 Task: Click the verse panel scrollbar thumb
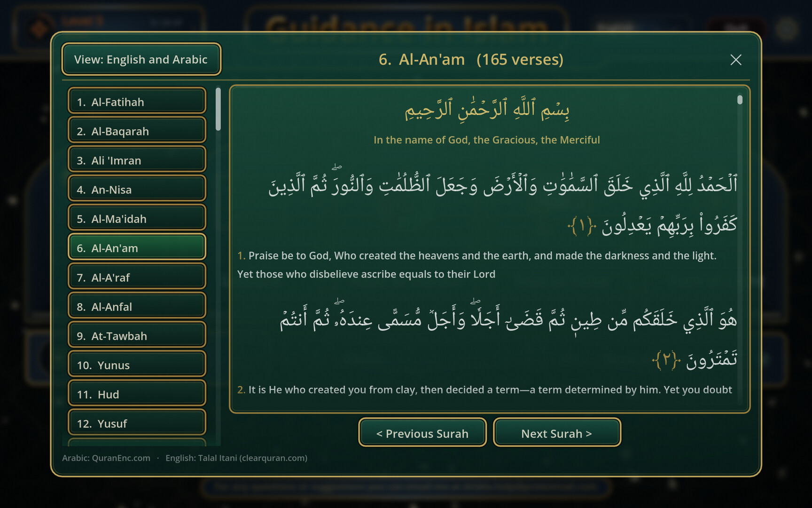pyautogui.click(x=740, y=100)
